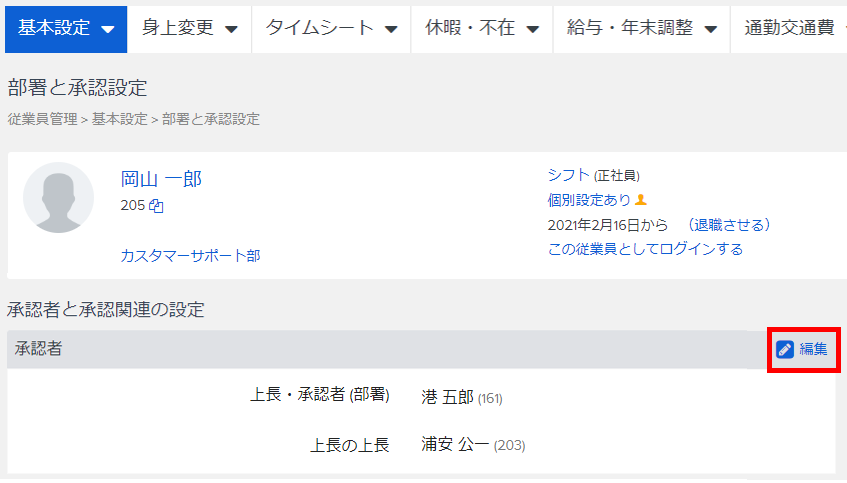847x483 pixels.
Task: Click the copy icon next to employee number 205
Action: 156,206
